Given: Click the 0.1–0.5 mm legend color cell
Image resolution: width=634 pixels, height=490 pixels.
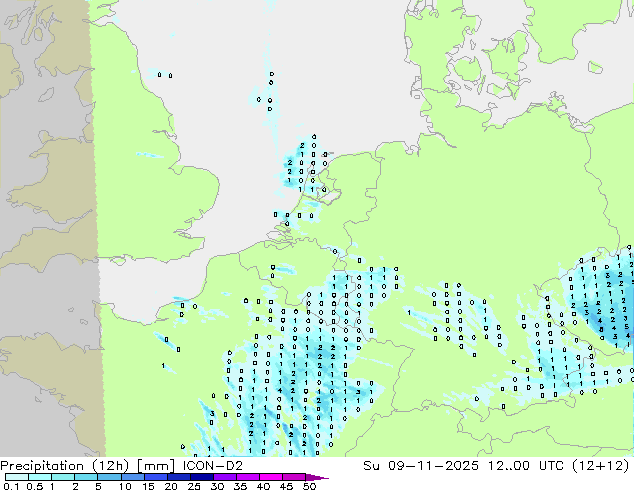Looking at the screenshot, I should click(17, 477).
